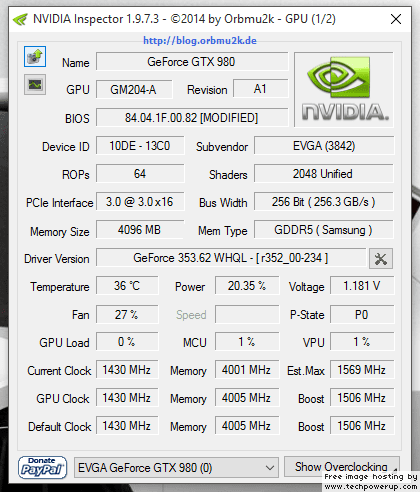Close the NVIDIA Inspector window
Image resolution: width=420 pixels, height=492 pixels.
point(396,19)
